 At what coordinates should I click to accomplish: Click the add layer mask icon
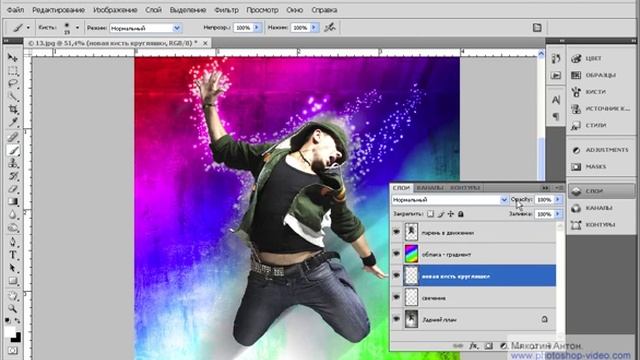pyautogui.click(x=489, y=346)
